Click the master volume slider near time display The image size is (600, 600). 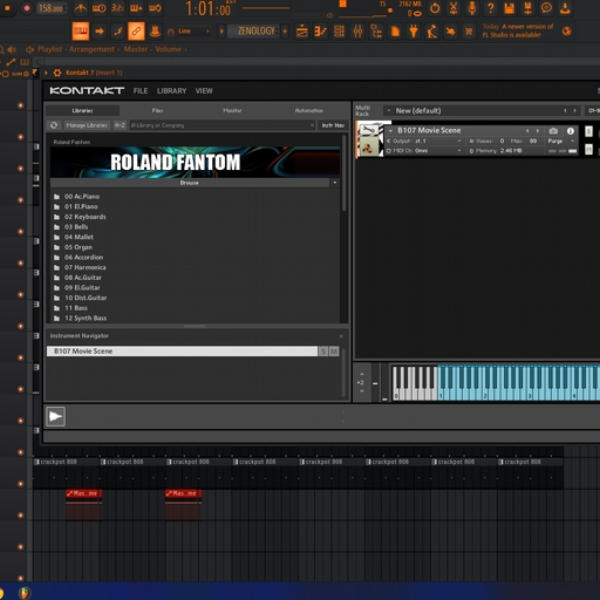[266, 8]
